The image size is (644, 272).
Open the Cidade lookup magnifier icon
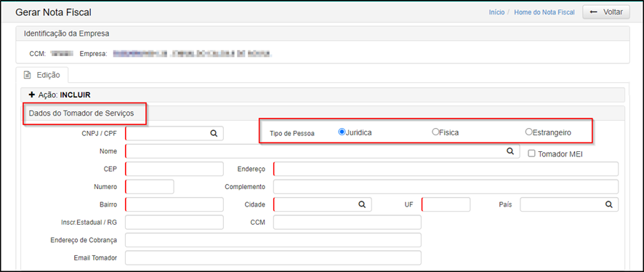362,204
